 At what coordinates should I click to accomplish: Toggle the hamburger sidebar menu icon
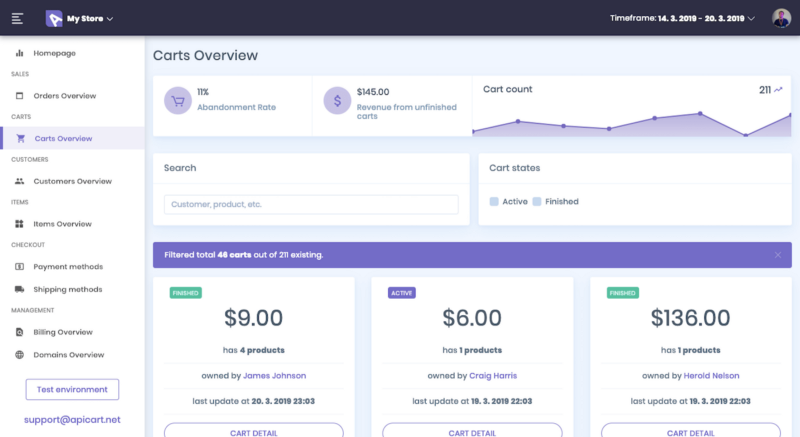(17, 18)
